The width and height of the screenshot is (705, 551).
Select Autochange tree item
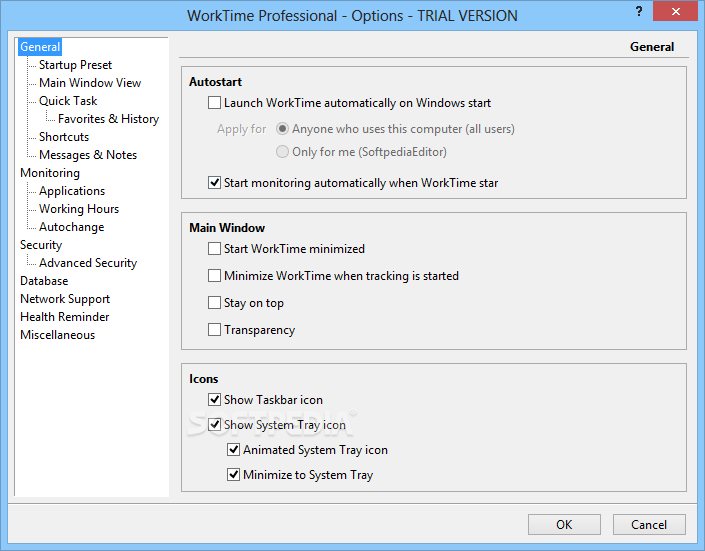[x=71, y=227]
